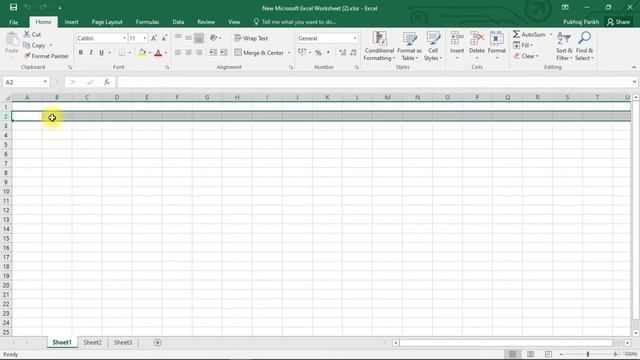Adjust the zoom slider handle

point(588,354)
